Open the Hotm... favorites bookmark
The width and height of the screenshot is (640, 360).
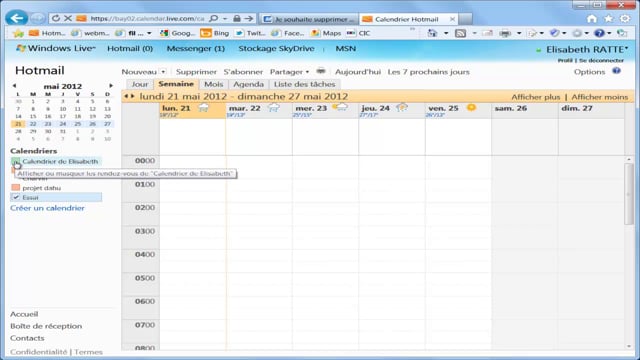pos(47,33)
